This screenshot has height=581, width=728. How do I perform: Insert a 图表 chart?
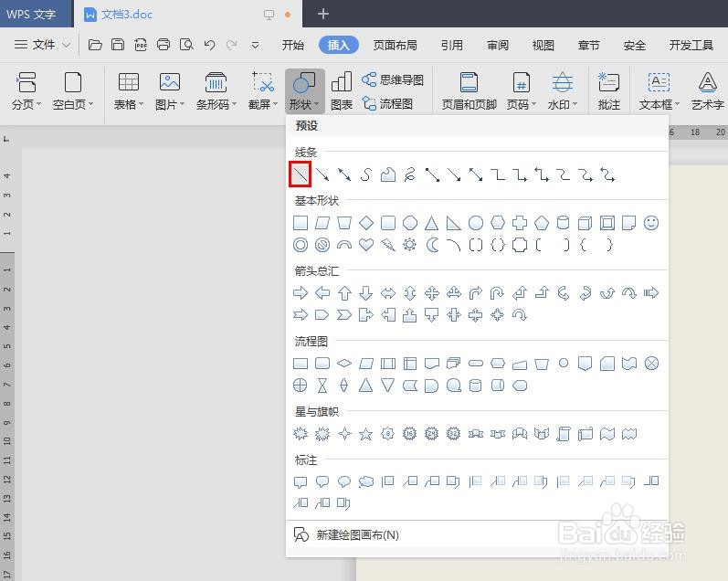pyautogui.click(x=342, y=91)
